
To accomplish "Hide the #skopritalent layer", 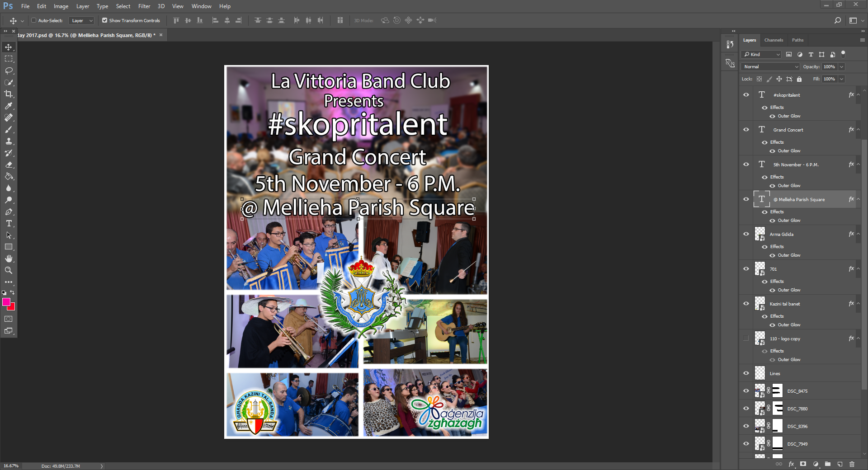I will (x=746, y=95).
